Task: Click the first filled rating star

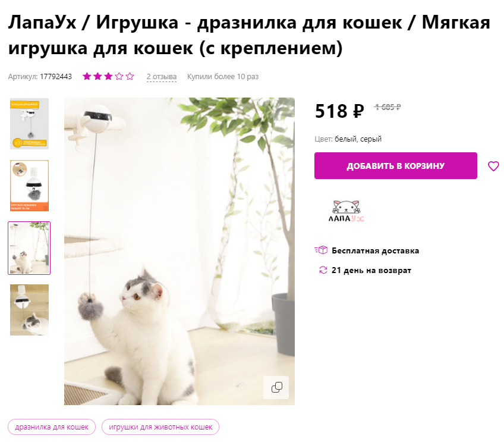Action: point(87,76)
